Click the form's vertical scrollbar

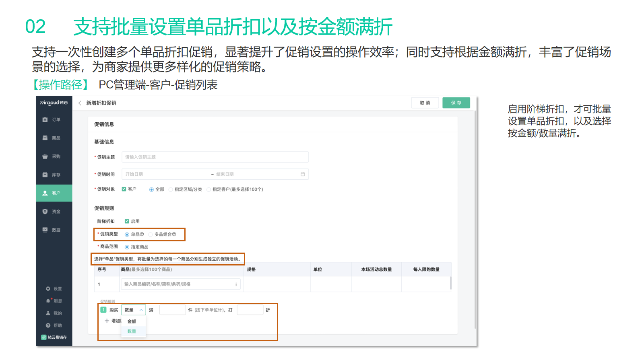click(x=475, y=220)
